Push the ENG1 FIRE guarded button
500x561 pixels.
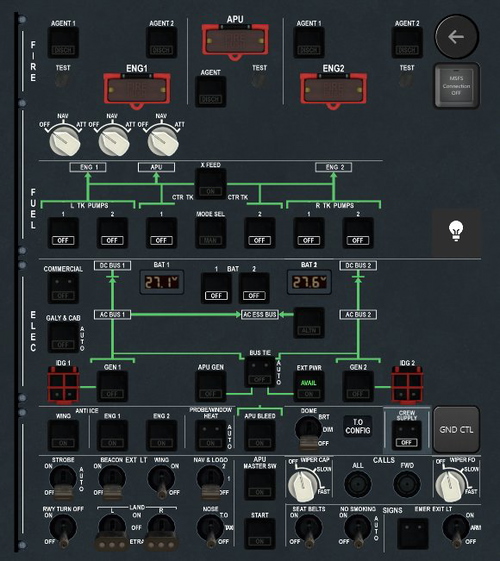tap(137, 91)
